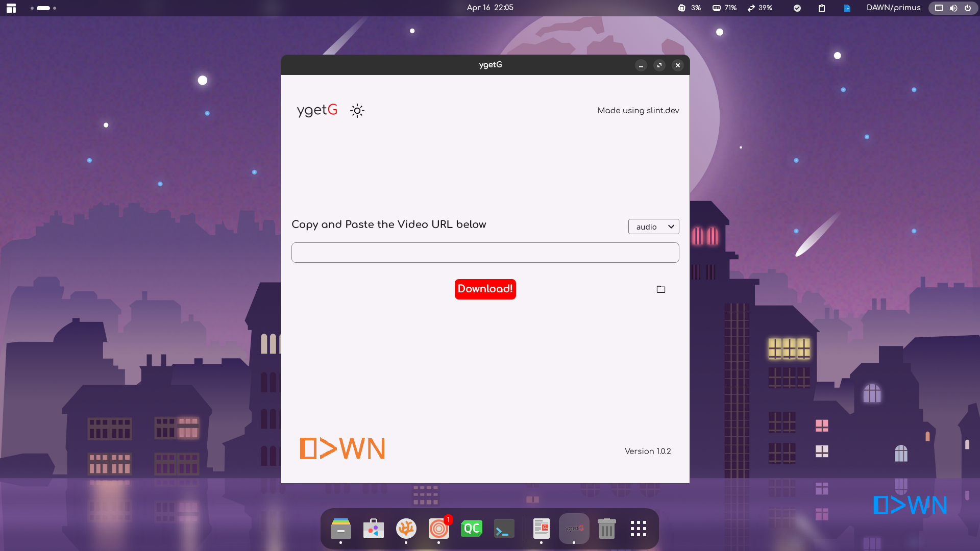
Task: Open the system menu with volume and power
Action: tap(953, 8)
